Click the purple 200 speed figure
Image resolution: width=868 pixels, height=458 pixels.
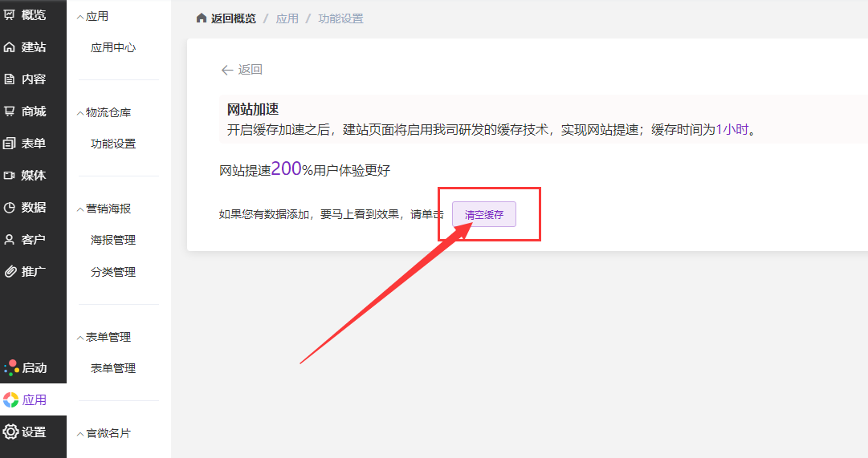[x=286, y=168]
